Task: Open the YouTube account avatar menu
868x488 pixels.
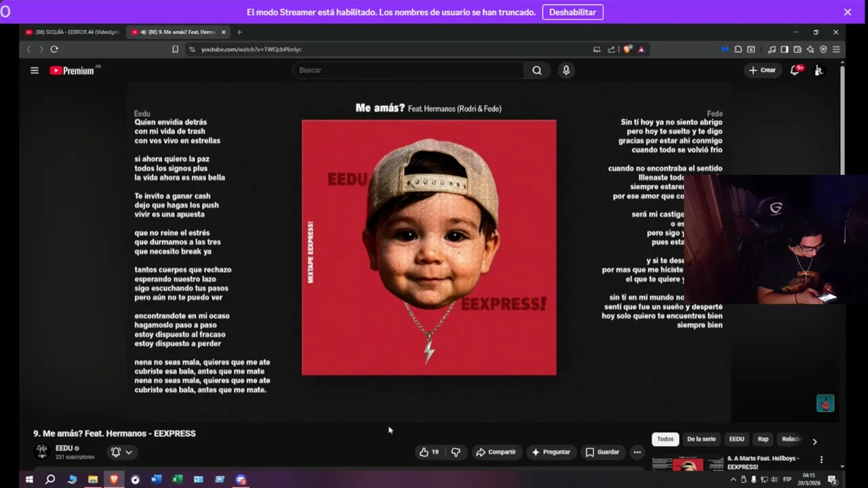Action: click(x=818, y=70)
